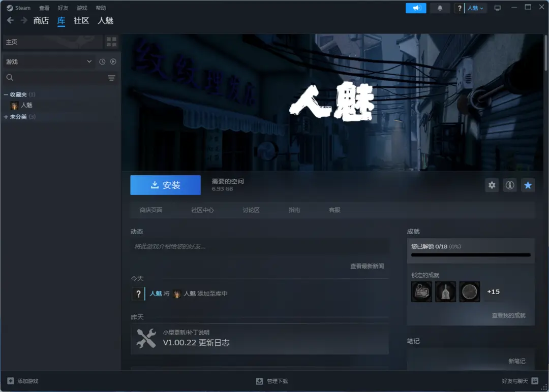Click the achievement progress bar

(471, 255)
